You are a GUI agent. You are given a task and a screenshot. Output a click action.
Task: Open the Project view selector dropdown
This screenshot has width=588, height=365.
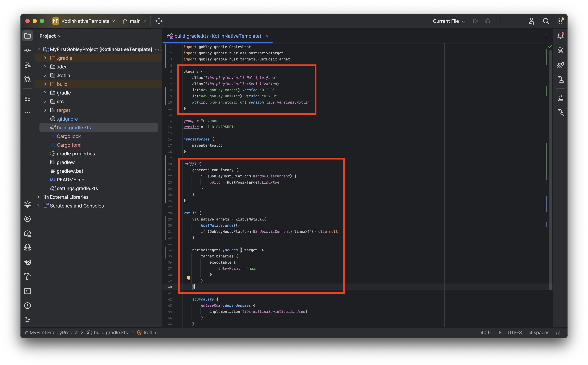50,36
